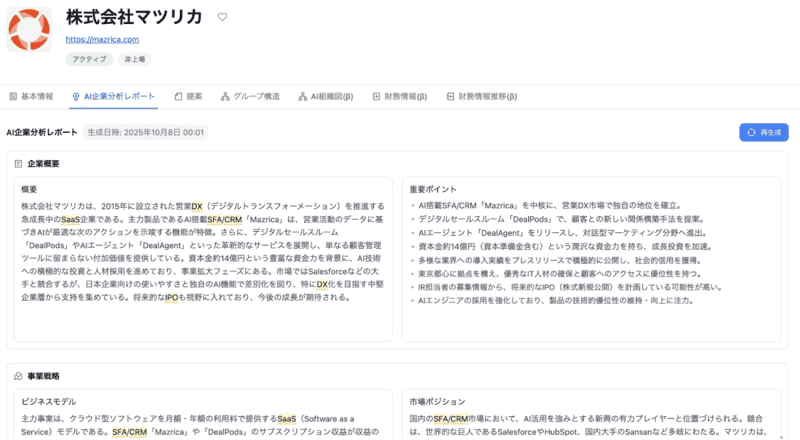Click the 非上場 tag

(x=138, y=59)
